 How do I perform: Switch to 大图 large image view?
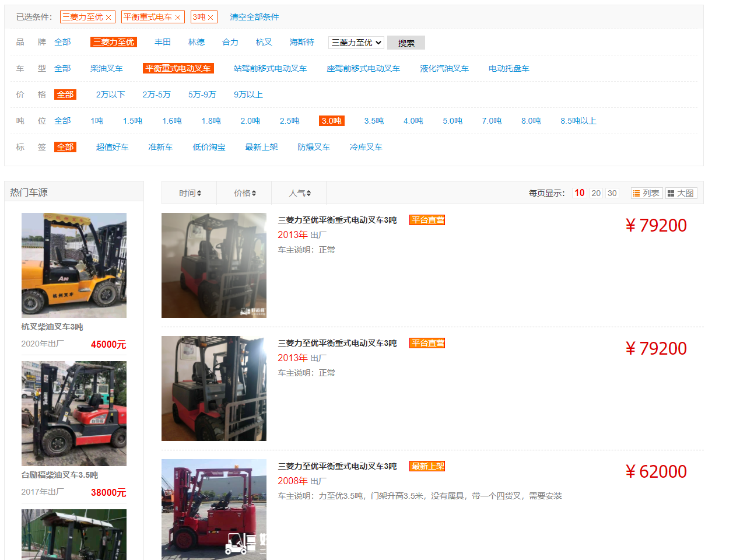(x=681, y=192)
